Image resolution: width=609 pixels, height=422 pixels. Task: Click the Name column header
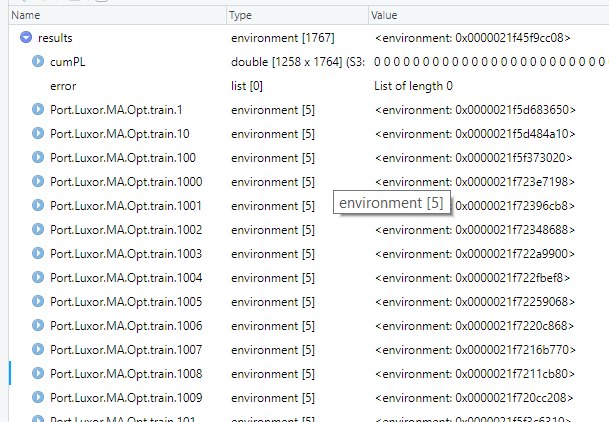[x=117, y=15]
